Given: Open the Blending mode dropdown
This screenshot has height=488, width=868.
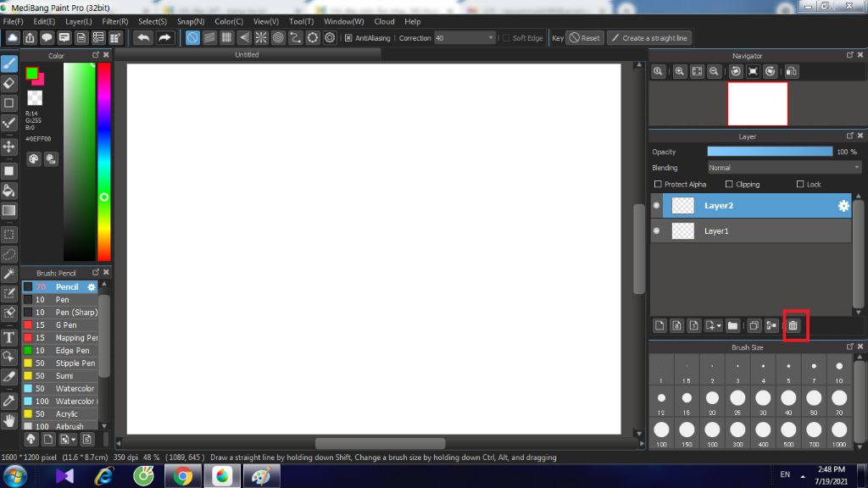Looking at the screenshot, I should [784, 168].
